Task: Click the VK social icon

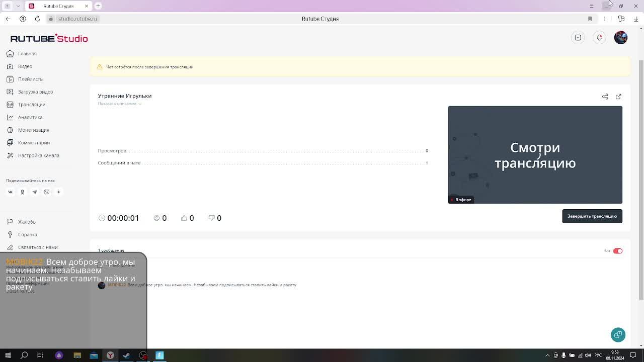Action: coord(10,192)
